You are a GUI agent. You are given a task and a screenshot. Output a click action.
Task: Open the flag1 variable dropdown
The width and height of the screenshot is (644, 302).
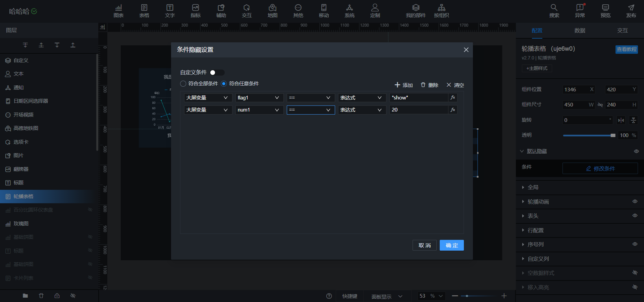pos(259,98)
